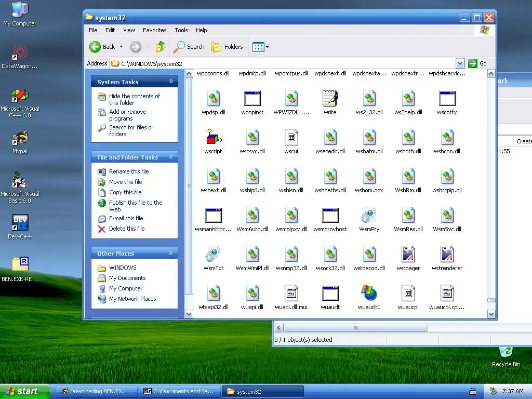This screenshot has height=399, width=532.
Task: Click Move this file link
Action: [x=126, y=182]
